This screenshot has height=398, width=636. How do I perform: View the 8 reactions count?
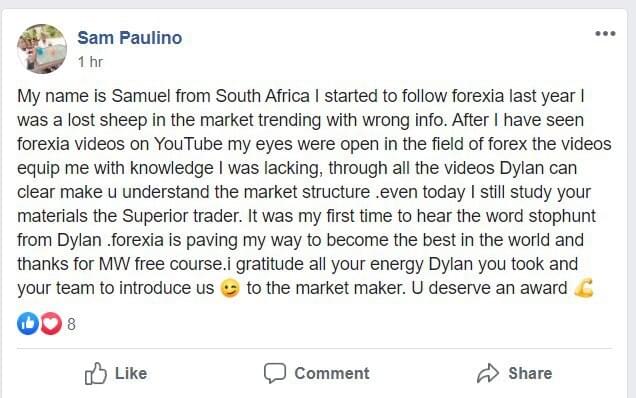(71, 324)
